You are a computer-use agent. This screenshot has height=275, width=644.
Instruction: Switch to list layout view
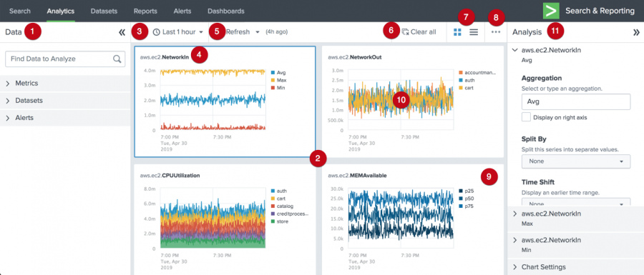pyautogui.click(x=474, y=32)
